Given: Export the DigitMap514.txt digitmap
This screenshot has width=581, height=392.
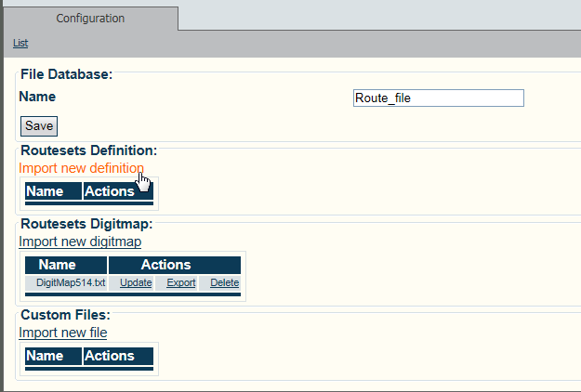Looking at the screenshot, I should pos(181,283).
